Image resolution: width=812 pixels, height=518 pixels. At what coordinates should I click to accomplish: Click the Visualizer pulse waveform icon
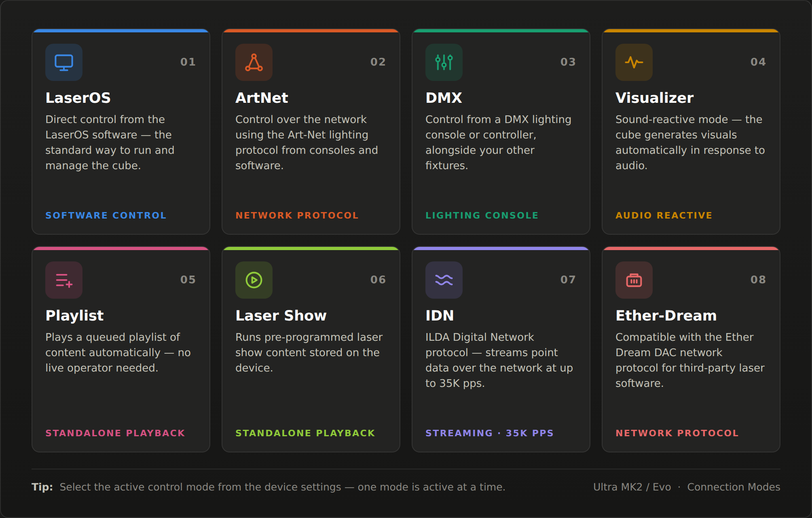pyautogui.click(x=634, y=62)
